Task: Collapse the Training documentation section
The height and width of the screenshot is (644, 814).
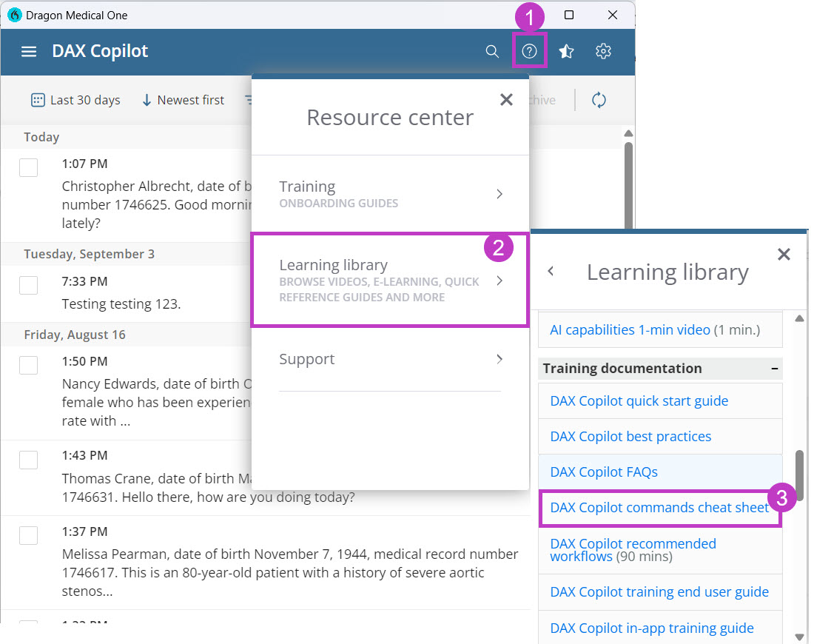Action: tap(775, 368)
